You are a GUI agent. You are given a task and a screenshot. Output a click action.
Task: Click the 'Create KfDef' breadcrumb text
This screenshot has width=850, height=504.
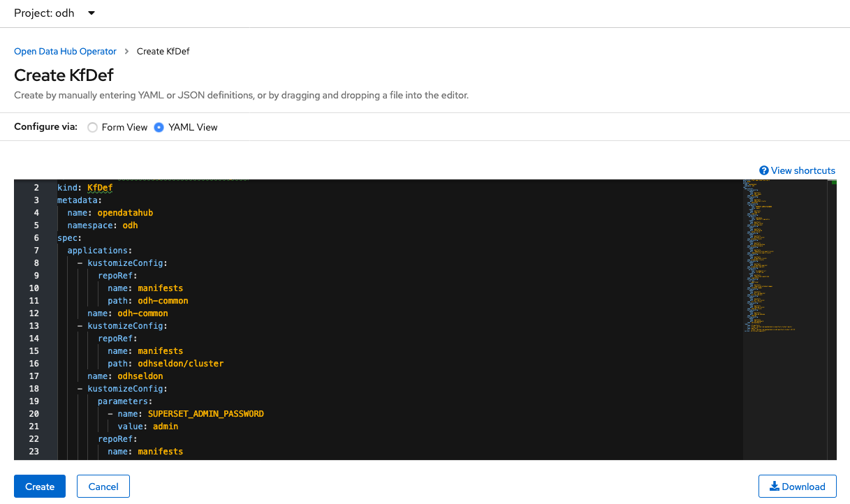pos(163,52)
